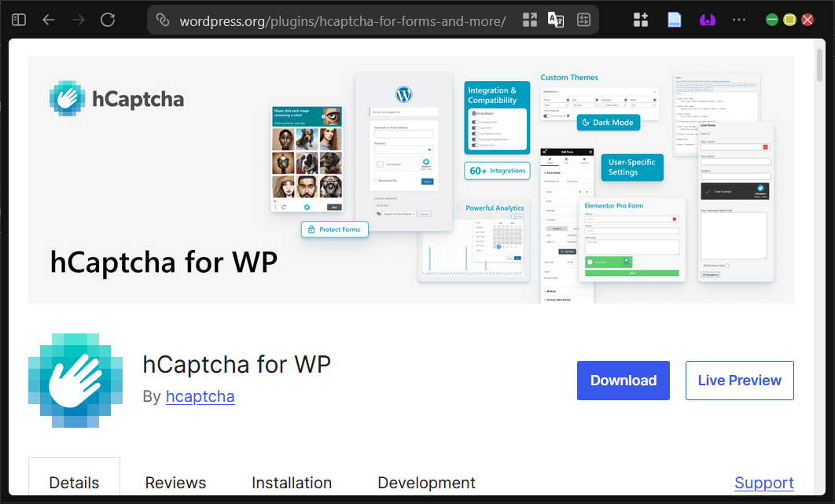Translate this page icon
835x504 pixels.
click(x=556, y=20)
